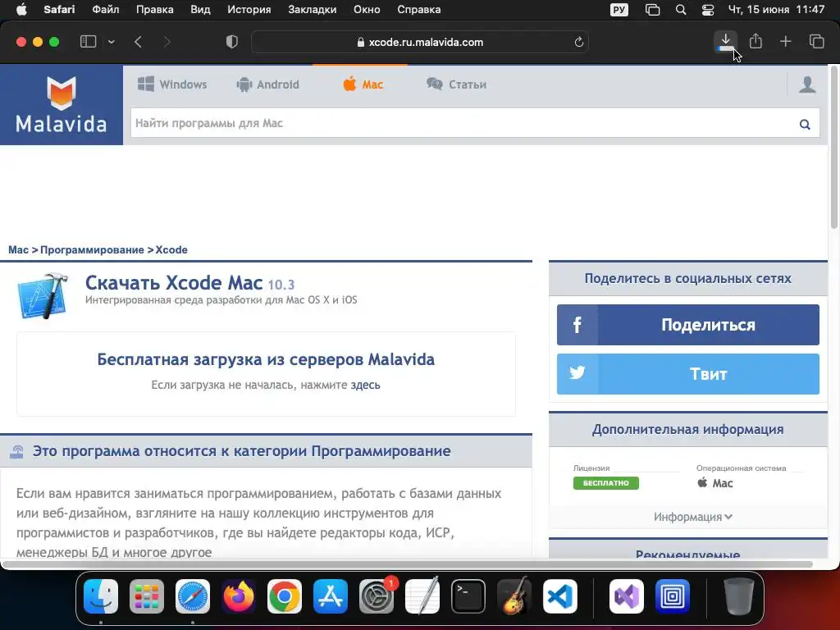Open user account profile icon

(807, 84)
